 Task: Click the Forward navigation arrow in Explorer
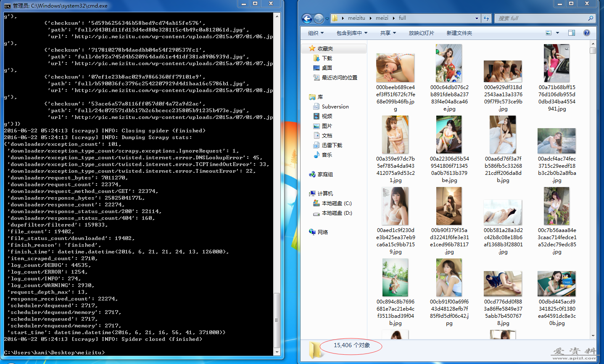pos(319,18)
